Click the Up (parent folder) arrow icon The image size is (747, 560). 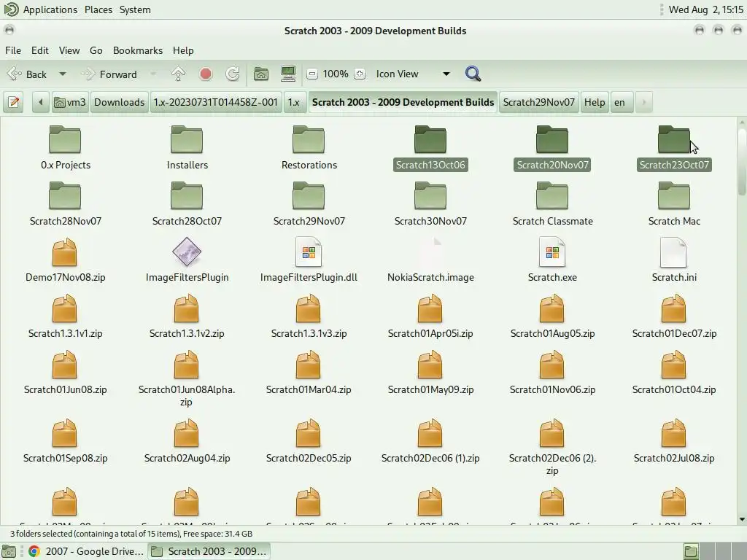point(178,74)
